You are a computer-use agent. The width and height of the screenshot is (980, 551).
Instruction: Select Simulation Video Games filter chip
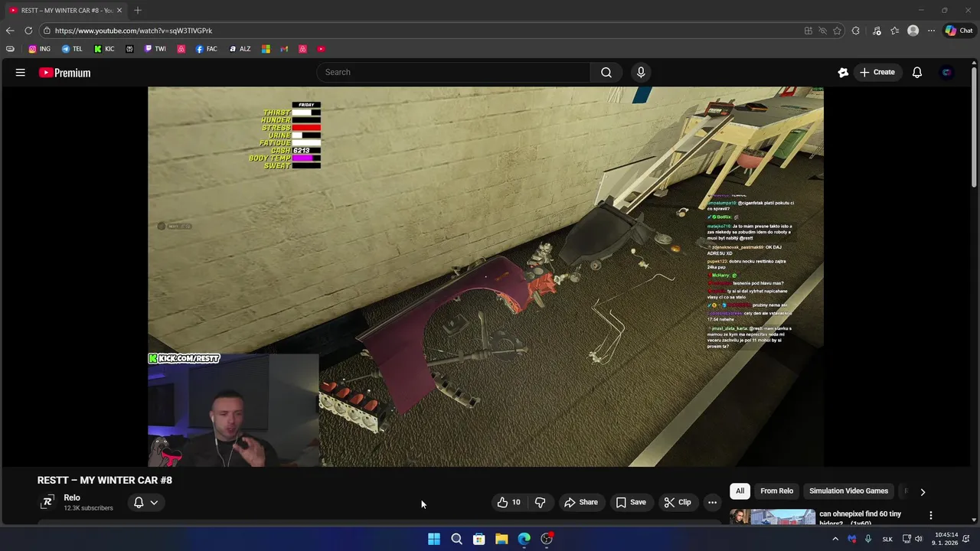(x=848, y=491)
